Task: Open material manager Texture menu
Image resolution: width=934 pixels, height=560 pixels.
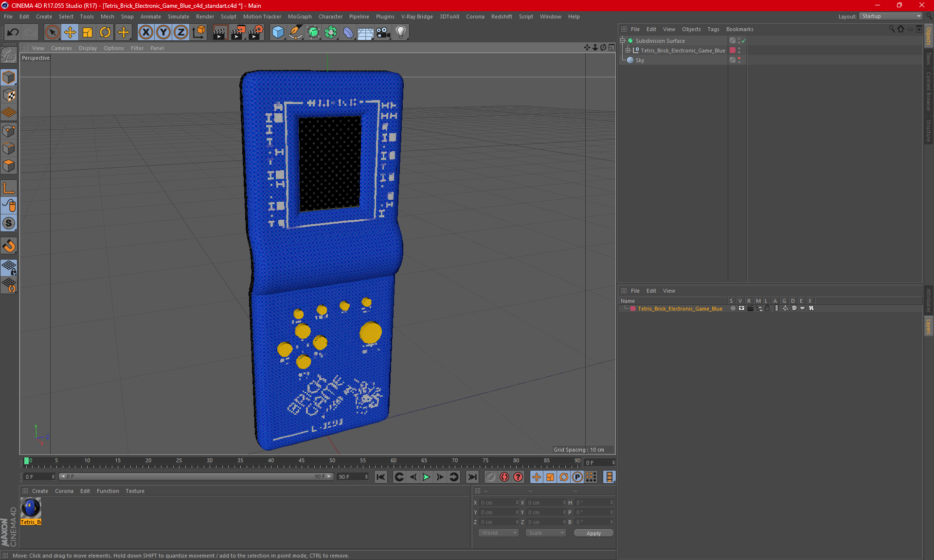Action: [135, 491]
